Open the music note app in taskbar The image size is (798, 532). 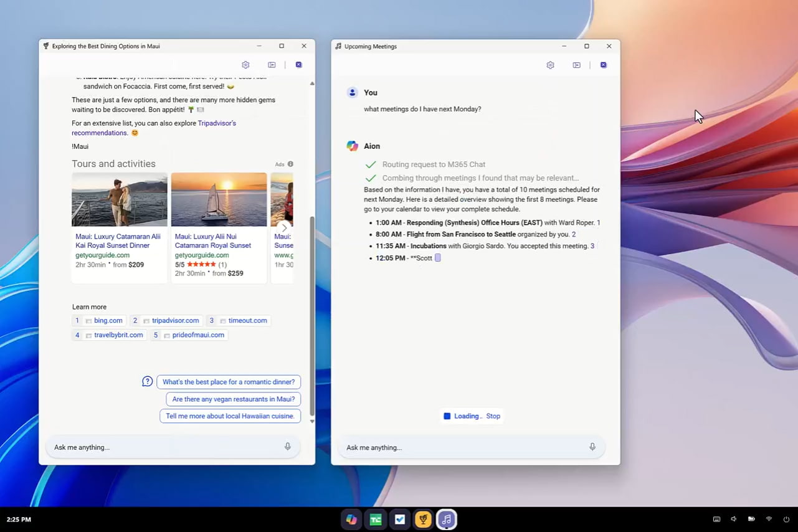[446, 520]
